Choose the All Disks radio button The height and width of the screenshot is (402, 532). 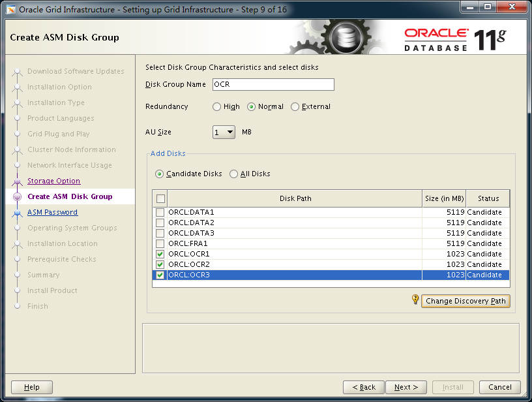[234, 174]
